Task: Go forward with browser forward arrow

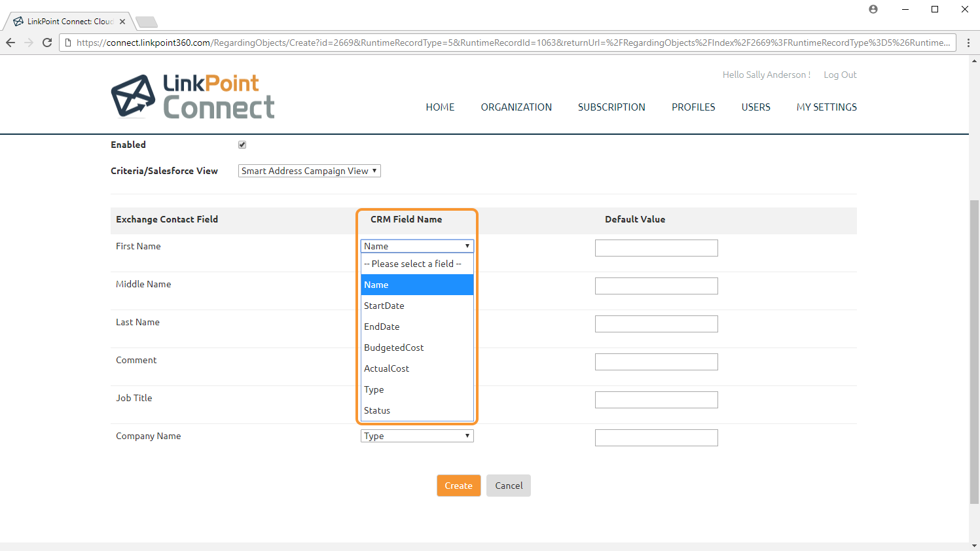Action: point(29,43)
